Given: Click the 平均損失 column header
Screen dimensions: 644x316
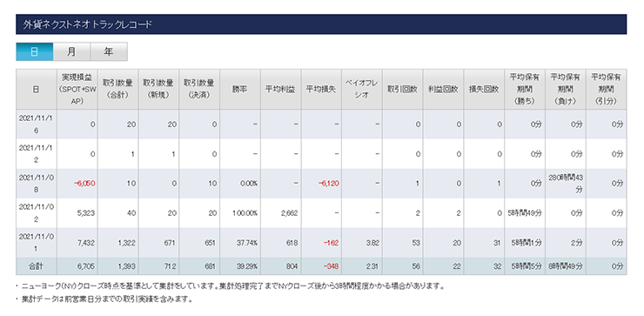Looking at the screenshot, I should coord(321,89).
